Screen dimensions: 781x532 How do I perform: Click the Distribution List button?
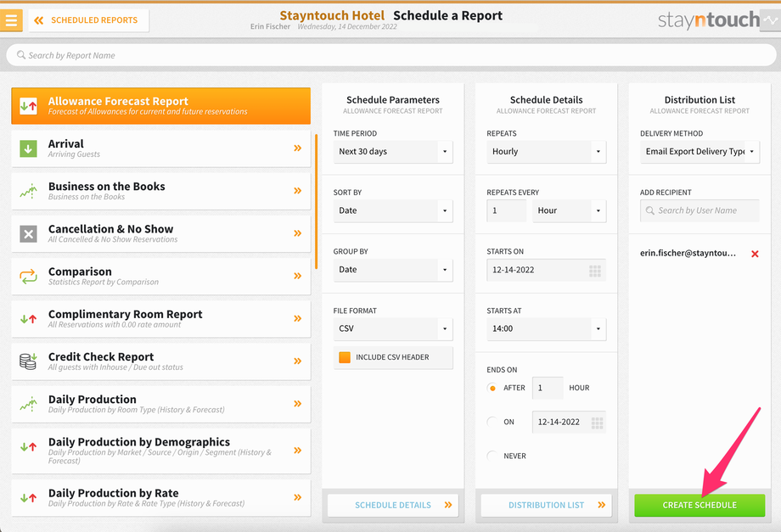click(547, 505)
